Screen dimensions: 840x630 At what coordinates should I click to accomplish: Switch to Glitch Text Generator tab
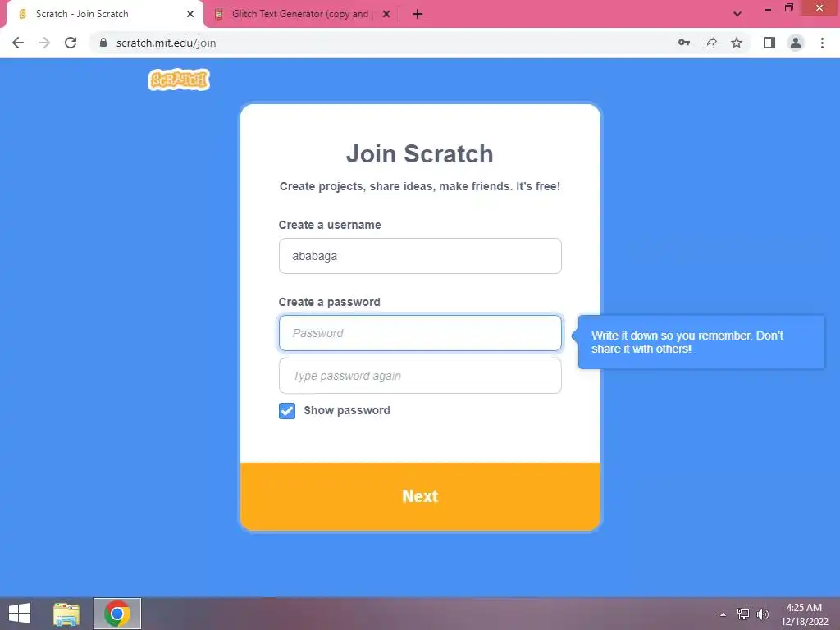point(300,14)
